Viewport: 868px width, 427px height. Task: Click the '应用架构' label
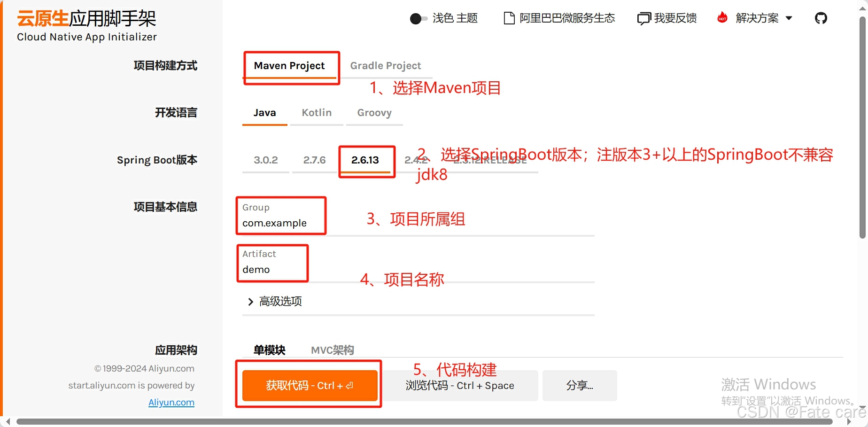[x=176, y=350]
